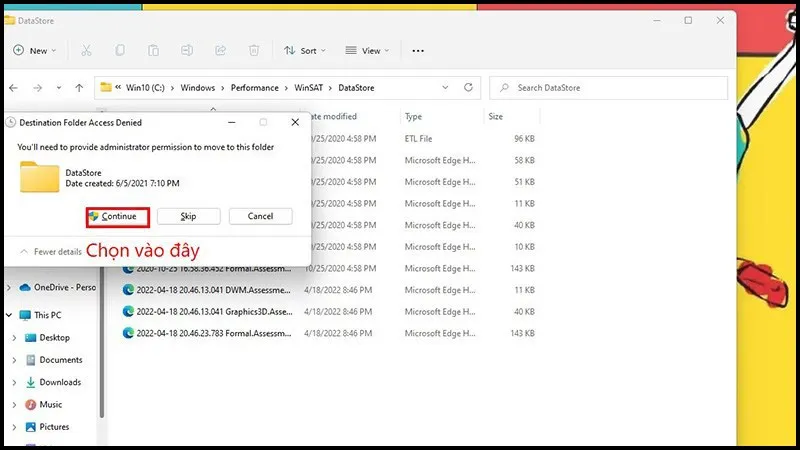Click the Paste icon in toolbar

153,50
